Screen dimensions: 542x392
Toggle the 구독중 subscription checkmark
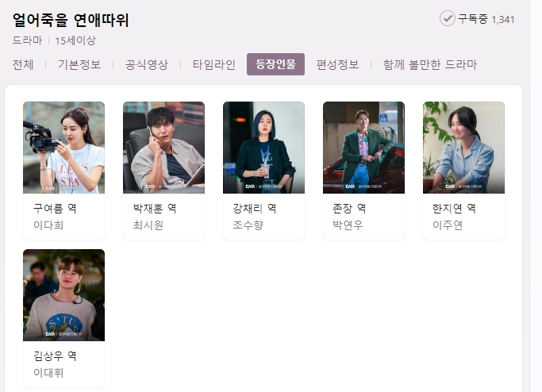448,19
